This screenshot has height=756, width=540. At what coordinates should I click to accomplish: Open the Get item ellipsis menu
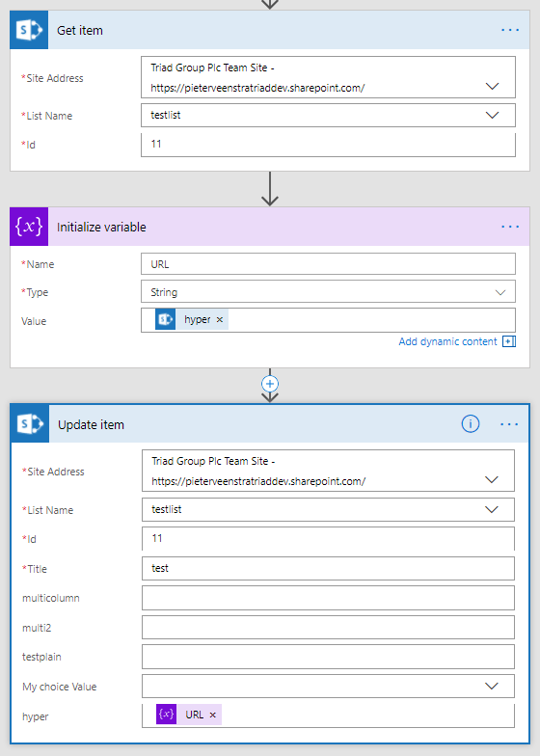pyautogui.click(x=509, y=30)
